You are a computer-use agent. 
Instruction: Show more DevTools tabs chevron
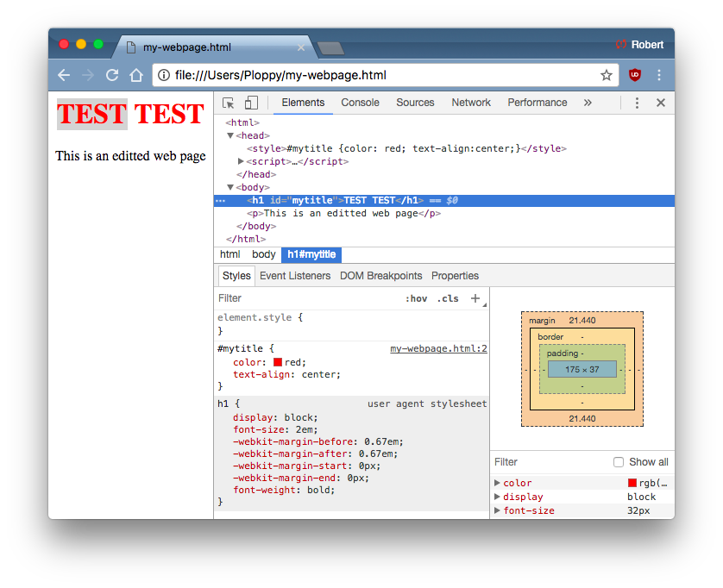588,103
